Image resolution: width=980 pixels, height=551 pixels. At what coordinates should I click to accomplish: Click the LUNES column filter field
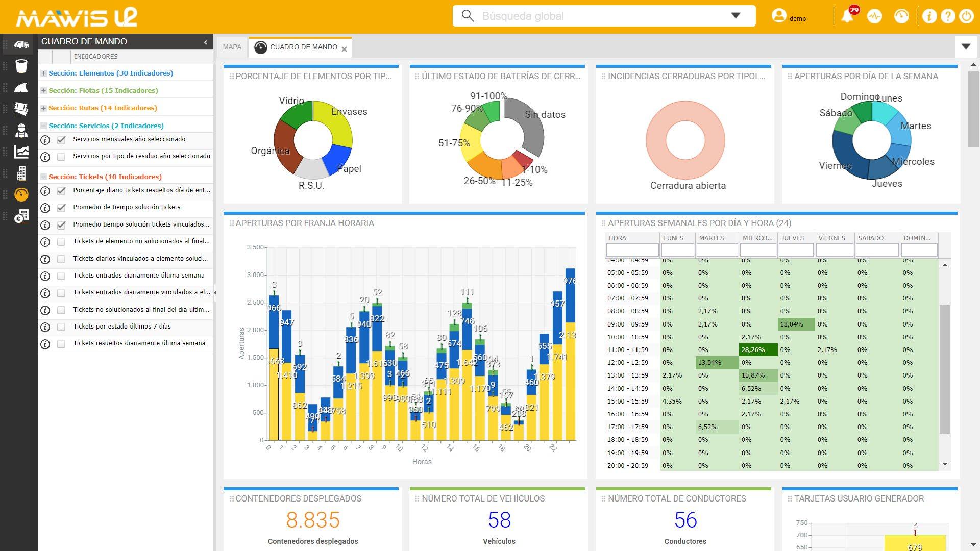click(x=677, y=250)
